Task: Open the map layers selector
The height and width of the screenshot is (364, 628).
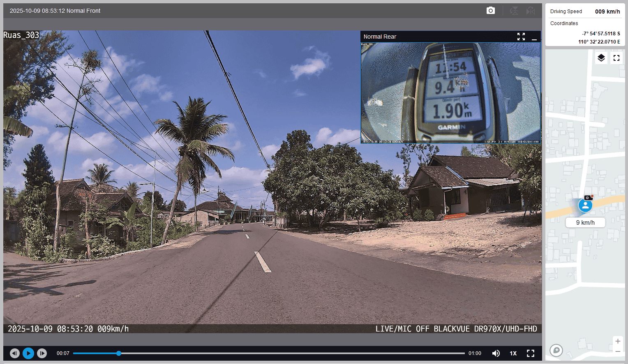Action: pyautogui.click(x=601, y=58)
